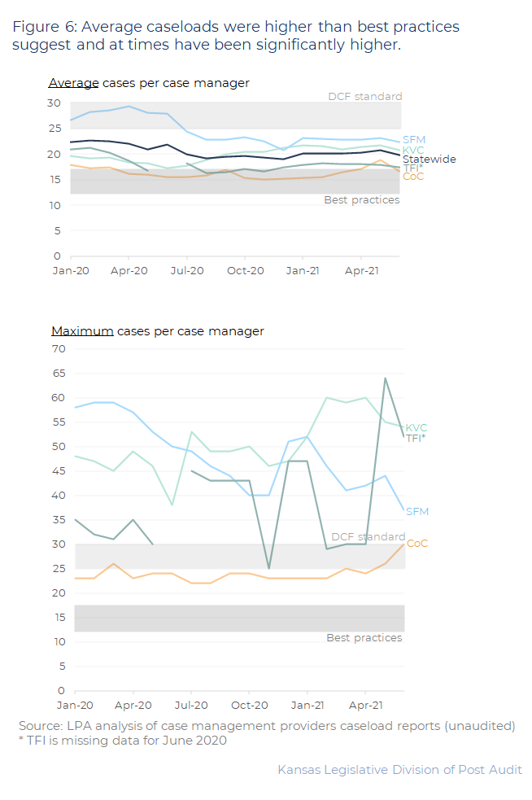Select the 'Average cases per case manager' heading
The height and width of the screenshot is (800, 532).
point(149,82)
